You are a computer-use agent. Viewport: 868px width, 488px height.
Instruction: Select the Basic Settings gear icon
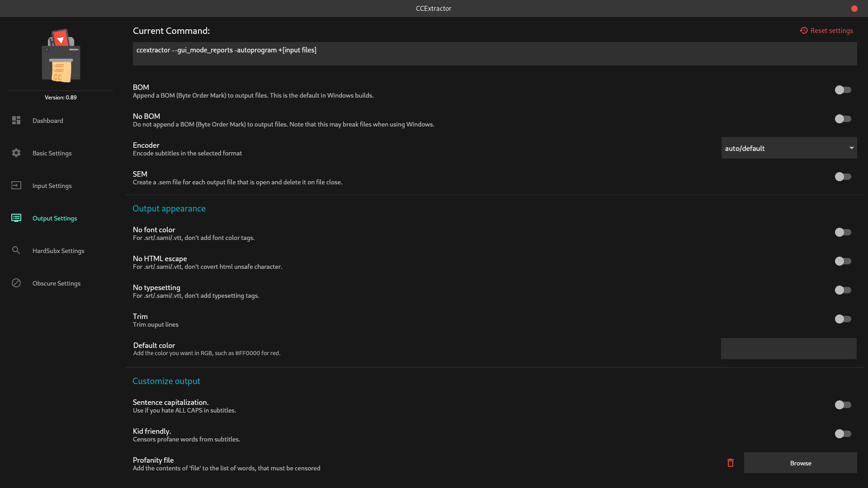click(16, 153)
